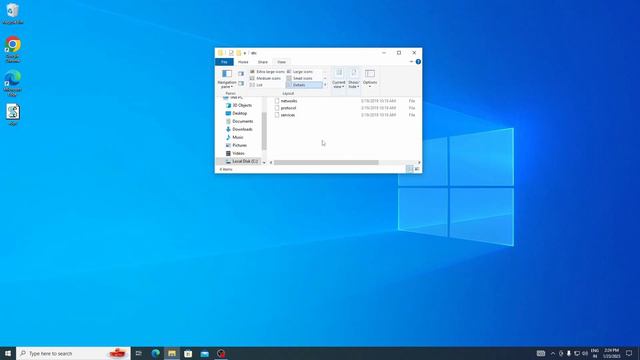Switch to details view via status bar icon
Screen dimensions: 640x360
coord(409,169)
